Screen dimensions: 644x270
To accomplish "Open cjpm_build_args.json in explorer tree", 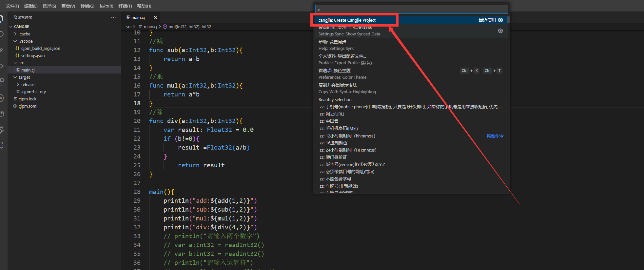I will (x=64, y=48).
